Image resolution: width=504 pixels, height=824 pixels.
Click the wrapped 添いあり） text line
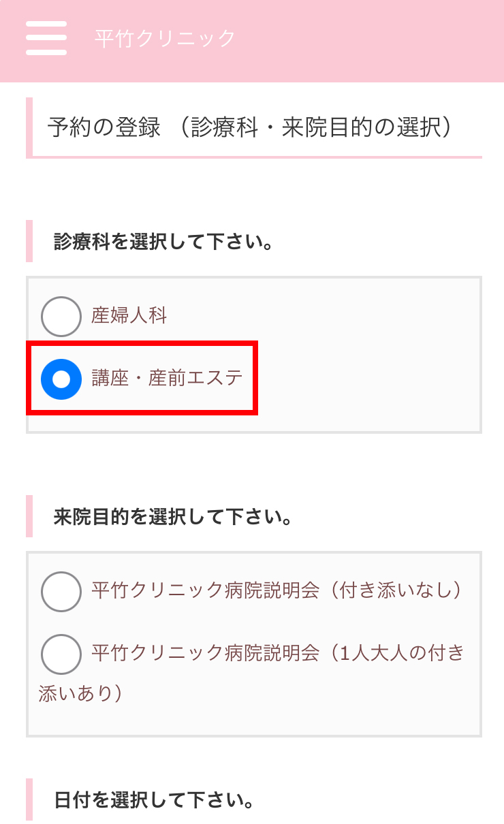80,693
